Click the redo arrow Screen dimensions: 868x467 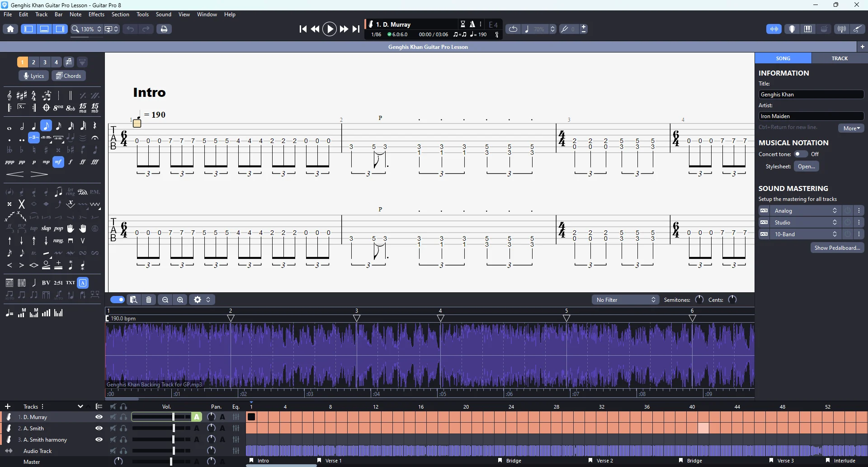pyautogui.click(x=146, y=29)
